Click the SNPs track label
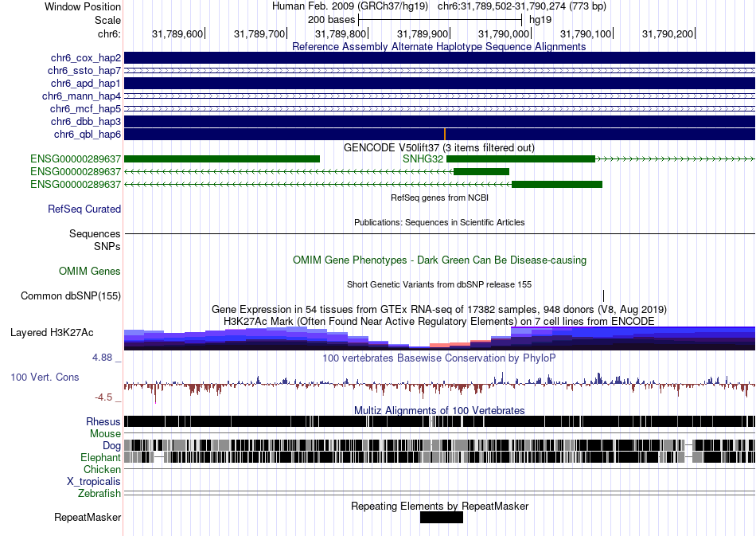 click(107, 246)
